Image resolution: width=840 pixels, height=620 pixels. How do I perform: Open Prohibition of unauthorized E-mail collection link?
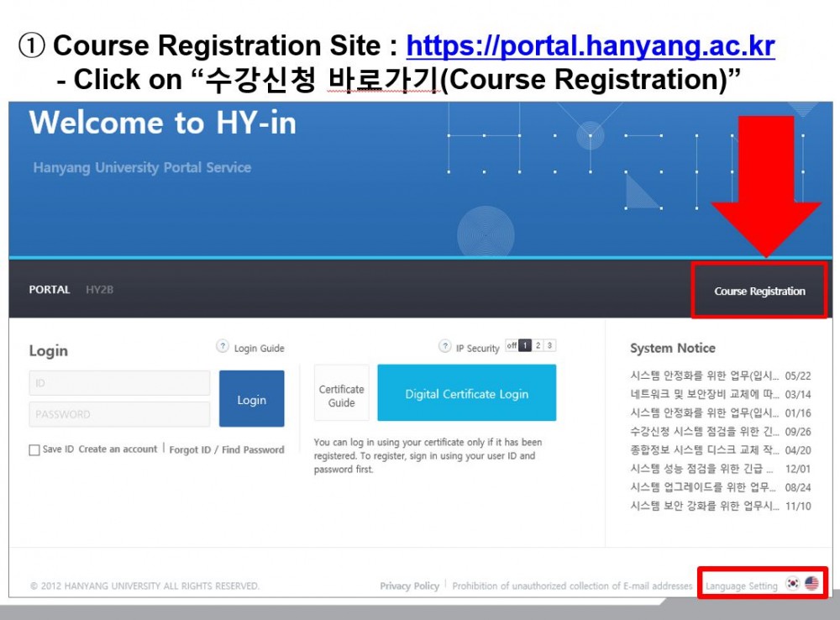pos(572,586)
